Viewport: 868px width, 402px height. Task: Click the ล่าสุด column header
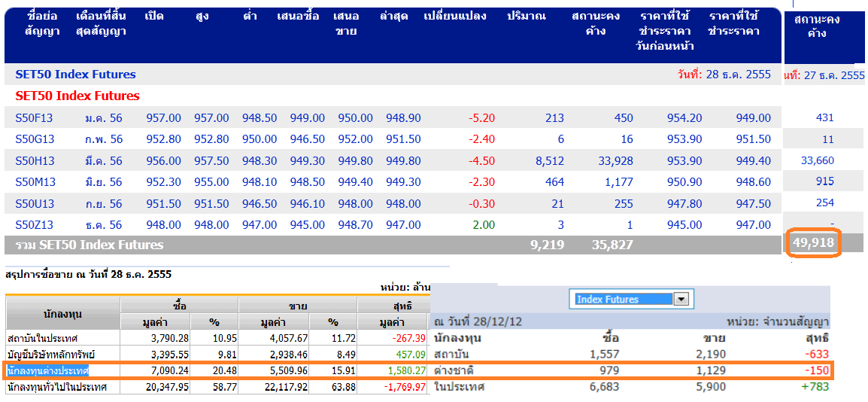click(394, 16)
